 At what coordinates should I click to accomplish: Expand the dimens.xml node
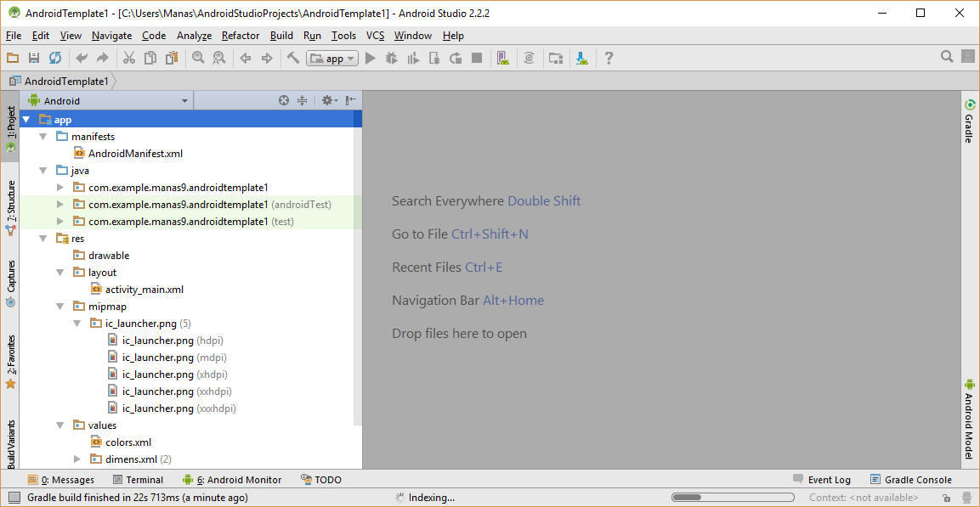[77, 459]
